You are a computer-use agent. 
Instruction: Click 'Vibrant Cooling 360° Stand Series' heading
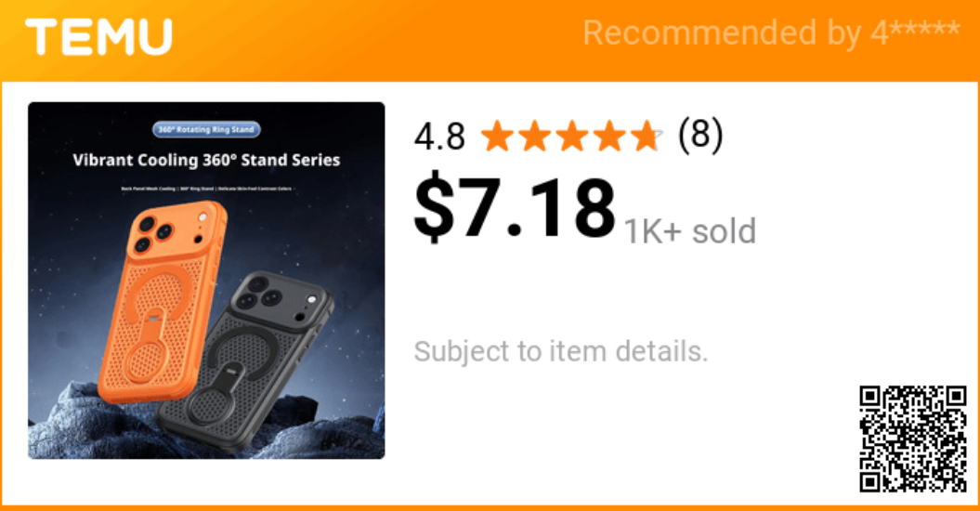[206, 160]
